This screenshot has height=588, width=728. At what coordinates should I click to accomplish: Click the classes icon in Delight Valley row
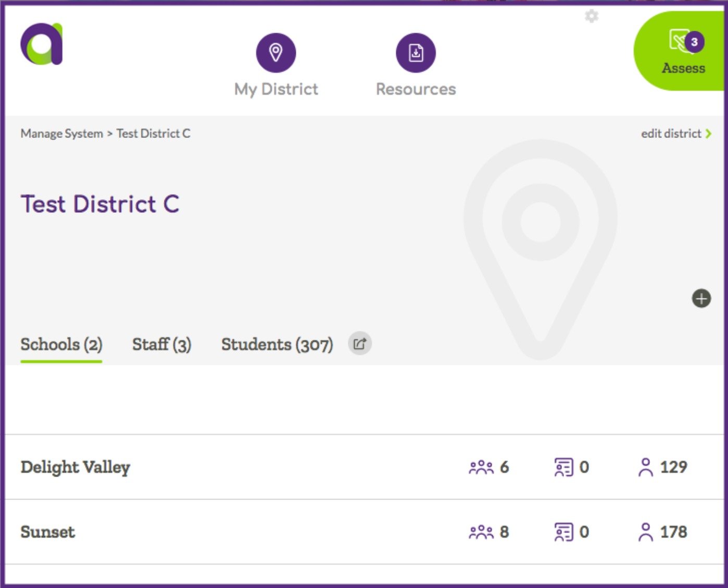point(563,467)
